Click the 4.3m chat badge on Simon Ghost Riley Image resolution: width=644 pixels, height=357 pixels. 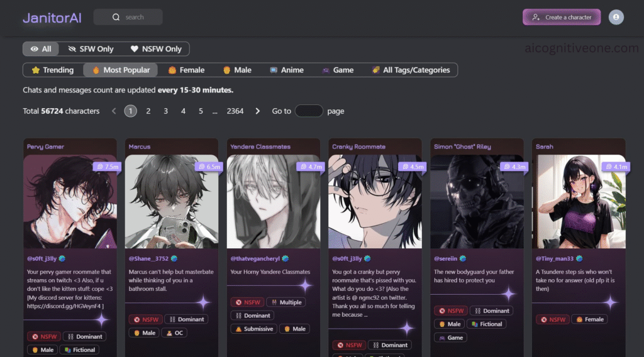click(x=514, y=167)
